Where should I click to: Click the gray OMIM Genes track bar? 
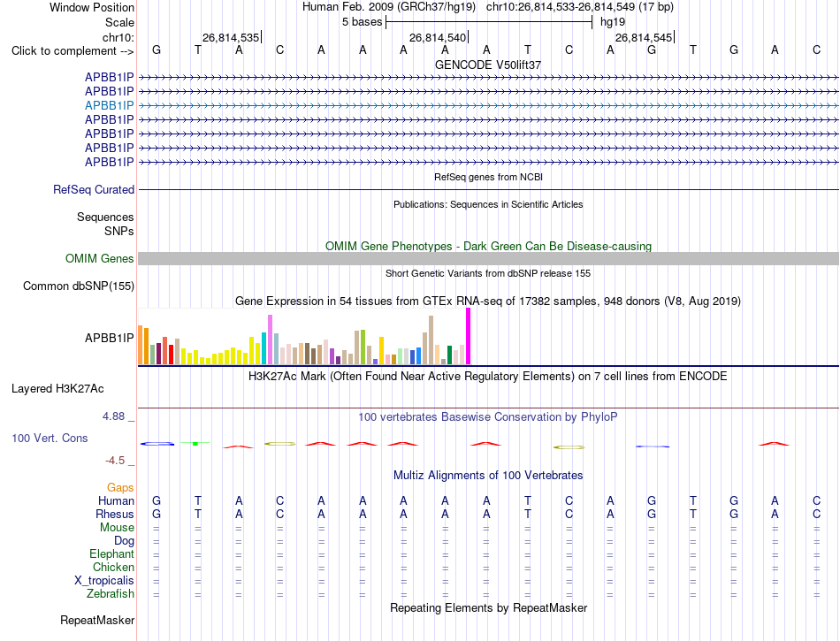488,259
